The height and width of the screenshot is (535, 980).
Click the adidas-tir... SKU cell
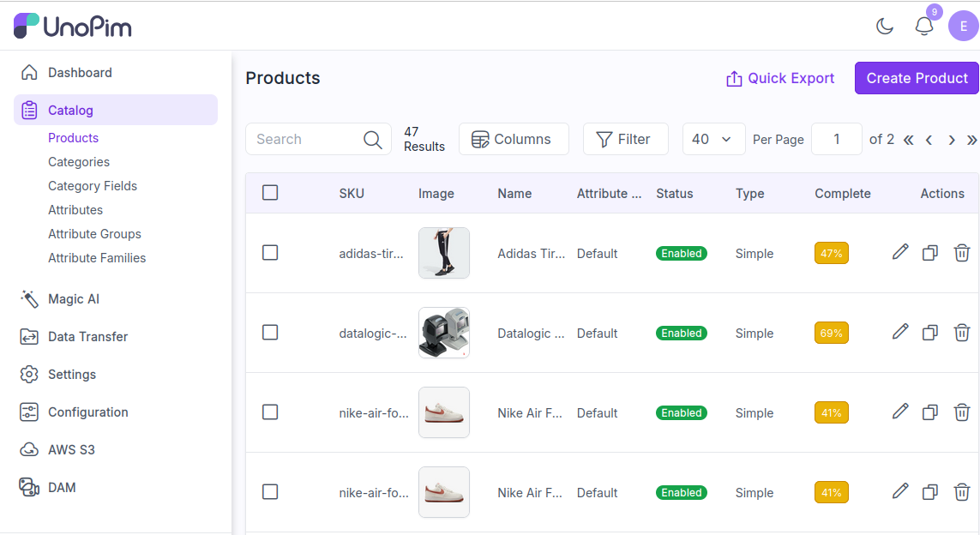coord(371,254)
